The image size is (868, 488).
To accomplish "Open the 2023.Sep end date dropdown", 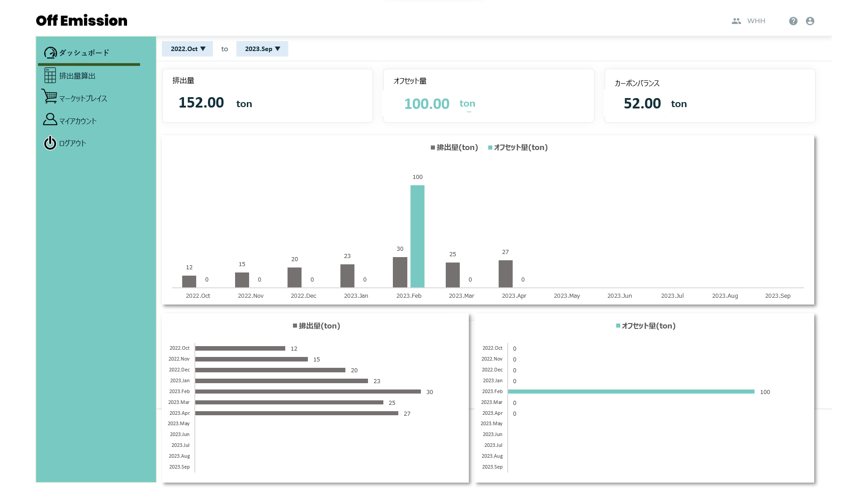I will pos(262,49).
